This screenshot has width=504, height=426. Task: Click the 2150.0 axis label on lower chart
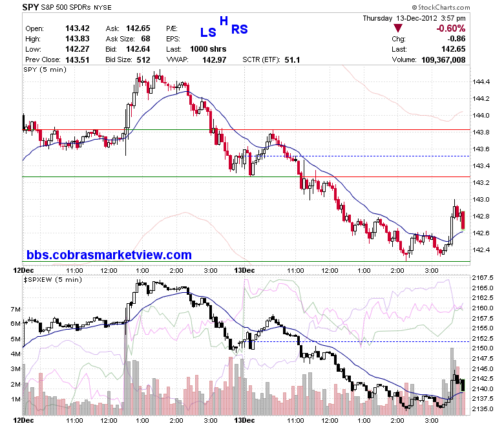click(x=483, y=348)
